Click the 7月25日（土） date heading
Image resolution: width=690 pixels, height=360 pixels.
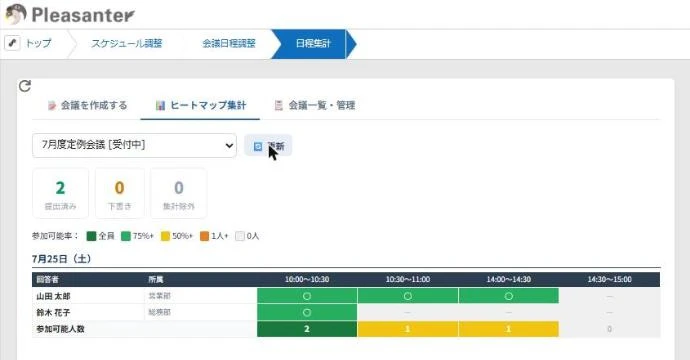pos(62,259)
